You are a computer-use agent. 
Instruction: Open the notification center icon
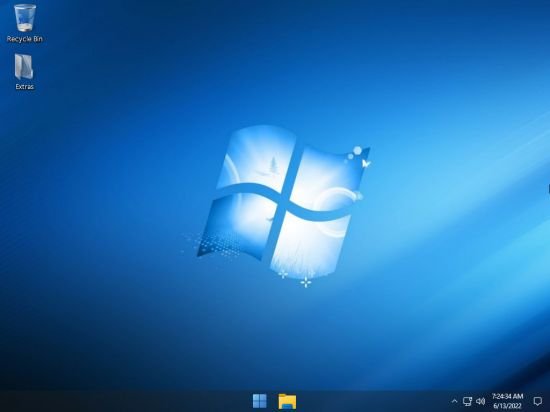(537, 401)
